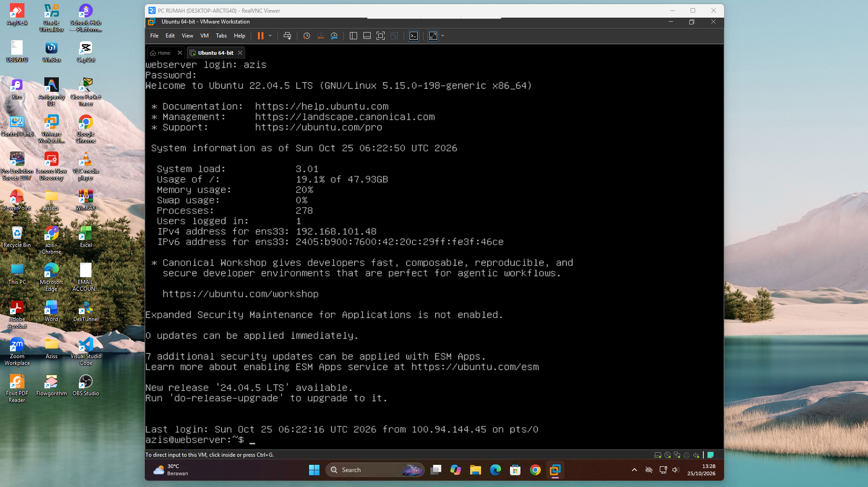Click inside the Ubuntu terminal at the prompt
The height and width of the screenshot is (487, 868).
tap(252, 440)
